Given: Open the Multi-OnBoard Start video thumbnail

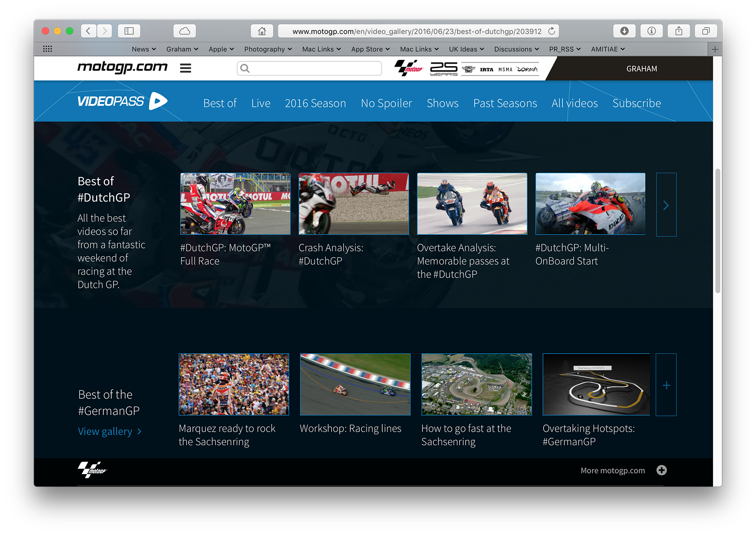Looking at the screenshot, I should tap(590, 204).
